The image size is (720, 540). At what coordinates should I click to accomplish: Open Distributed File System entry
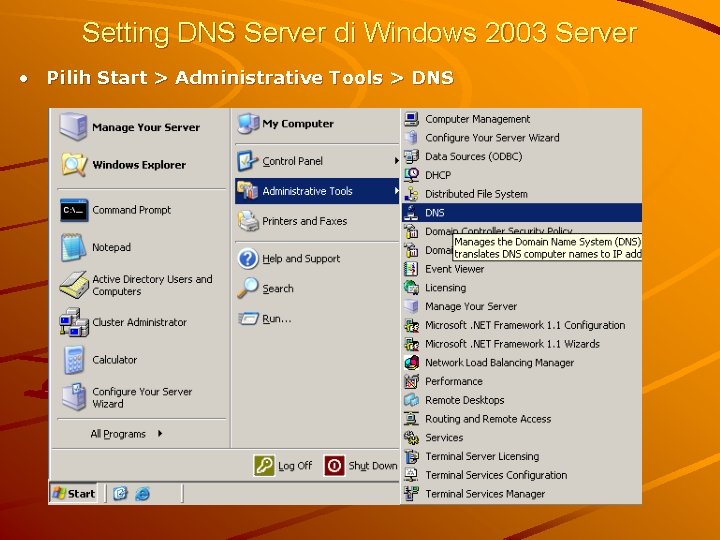tap(522, 194)
